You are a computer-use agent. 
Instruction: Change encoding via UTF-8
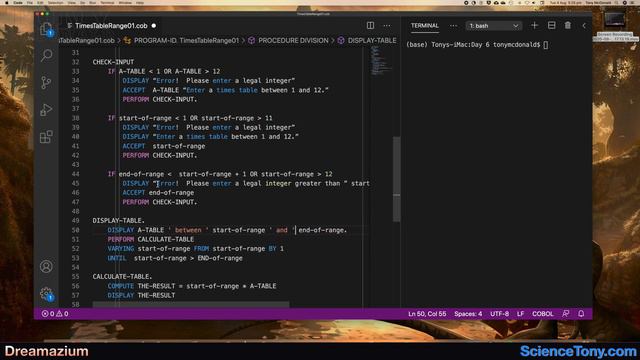499,313
